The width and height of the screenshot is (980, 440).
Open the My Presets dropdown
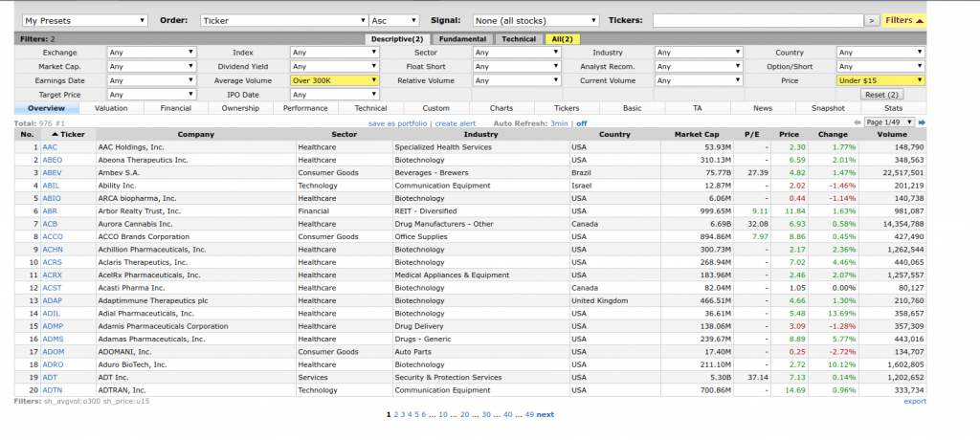tap(85, 21)
